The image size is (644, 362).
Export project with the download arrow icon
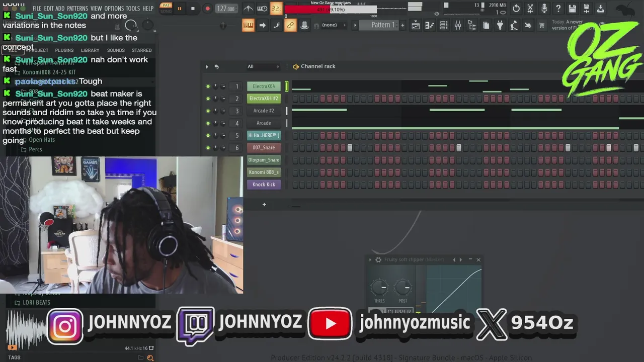(x=601, y=9)
